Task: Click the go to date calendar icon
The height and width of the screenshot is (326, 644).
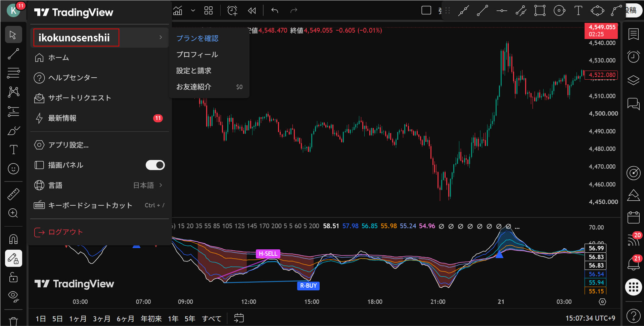Action: (x=239, y=318)
